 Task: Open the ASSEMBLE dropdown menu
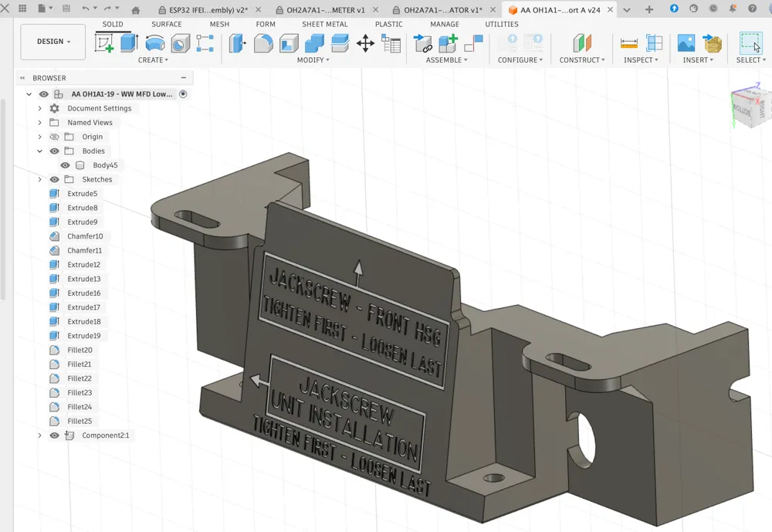[x=446, y=60]
